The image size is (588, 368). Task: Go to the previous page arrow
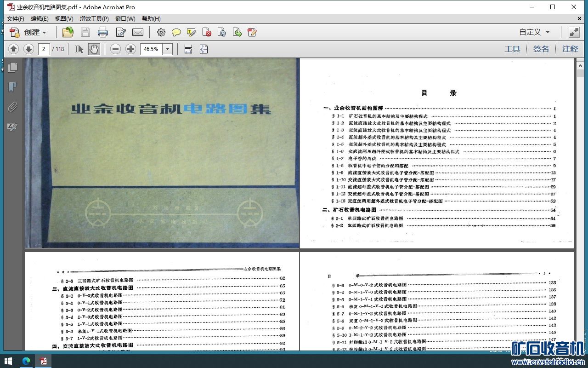[14, 49]
